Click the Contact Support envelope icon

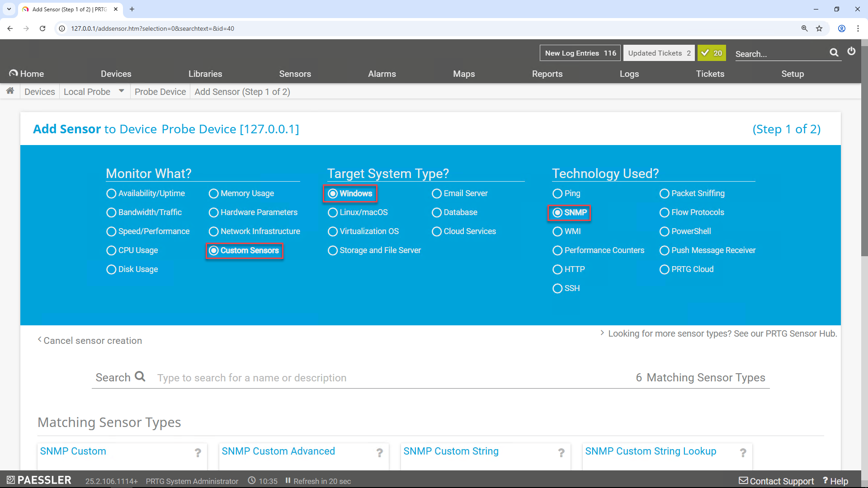[743, 481]
